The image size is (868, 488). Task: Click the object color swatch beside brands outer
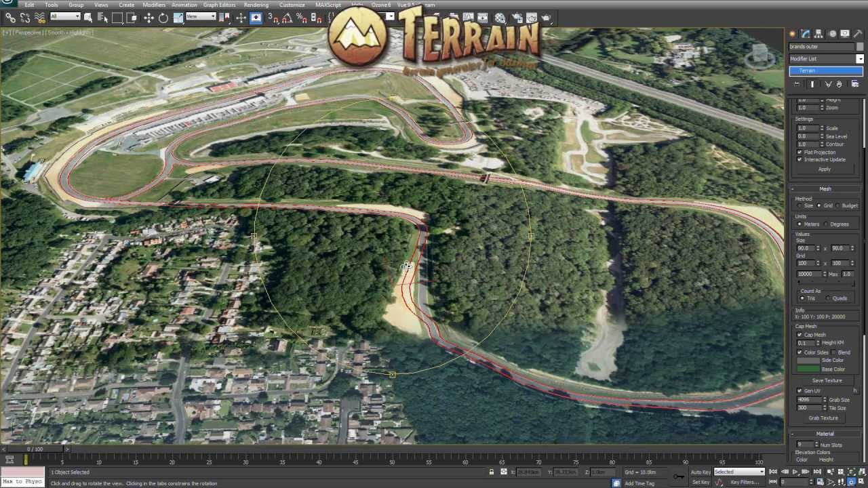tap(860, 47)
